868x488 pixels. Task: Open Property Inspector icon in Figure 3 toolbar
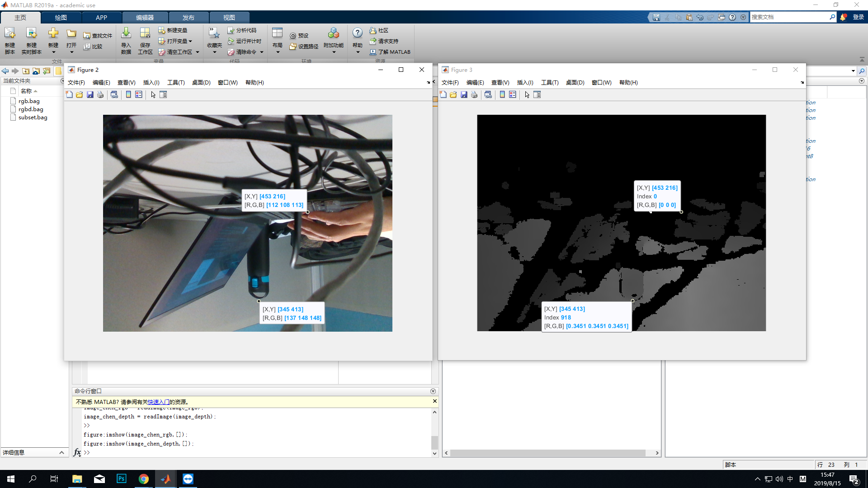[x=537, y=95]
